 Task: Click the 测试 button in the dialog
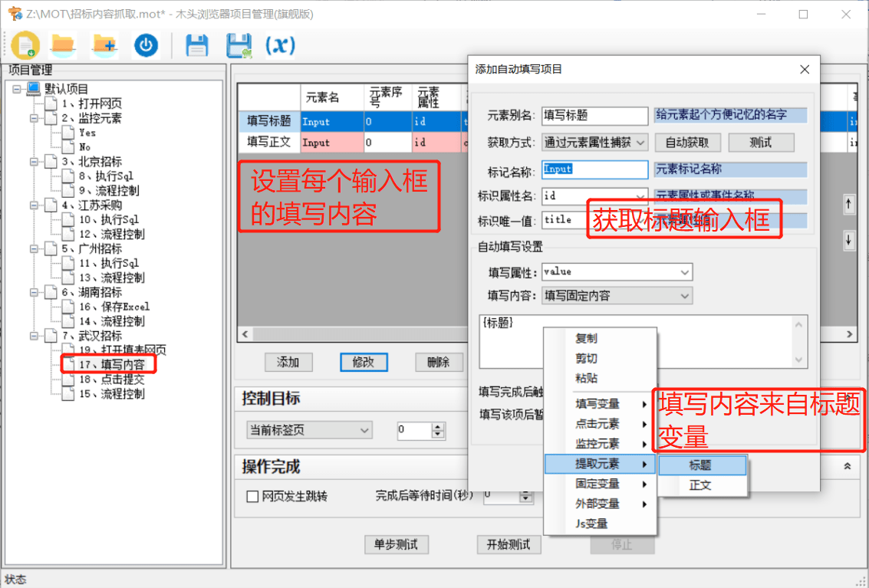pyautogui.click(x=760, y=143)
